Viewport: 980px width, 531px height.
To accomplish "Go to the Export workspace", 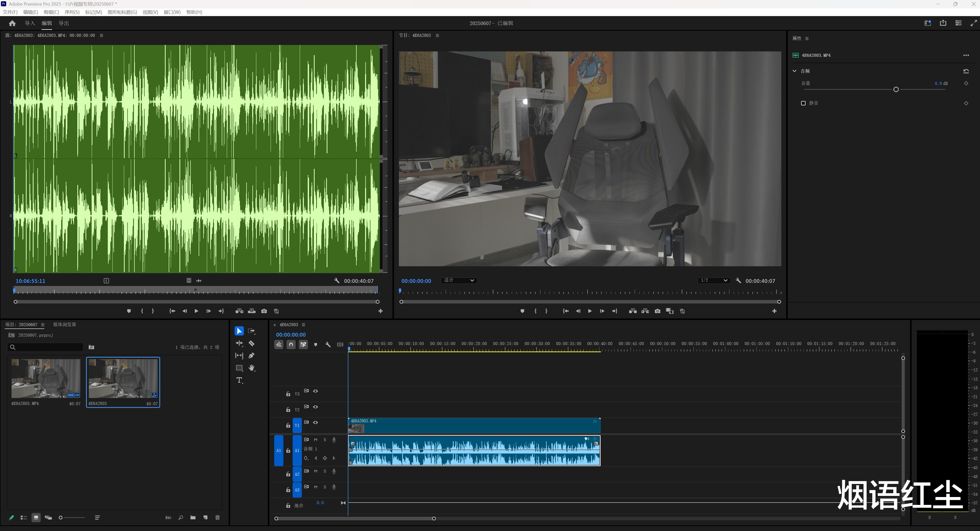I will pos(63,23).
